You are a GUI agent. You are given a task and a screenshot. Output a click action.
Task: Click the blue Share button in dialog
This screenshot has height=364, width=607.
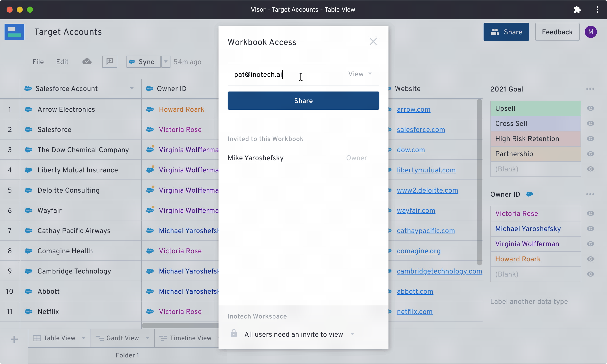303,101
